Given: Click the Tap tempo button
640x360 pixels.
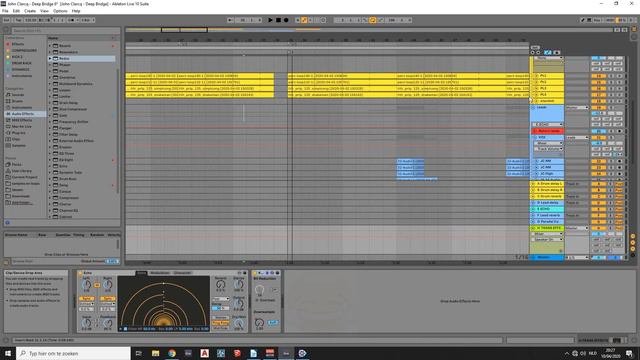Looking at the screenshot, I should pos(18,20).
